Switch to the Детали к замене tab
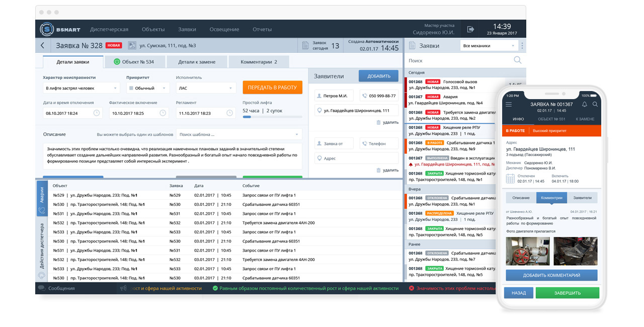 pos(197,62)
